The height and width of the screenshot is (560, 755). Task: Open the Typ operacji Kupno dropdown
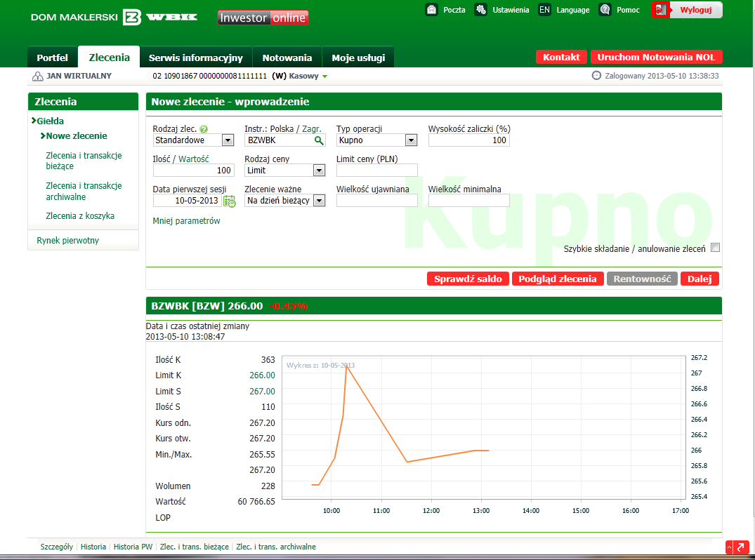click(x=377, y=140)
